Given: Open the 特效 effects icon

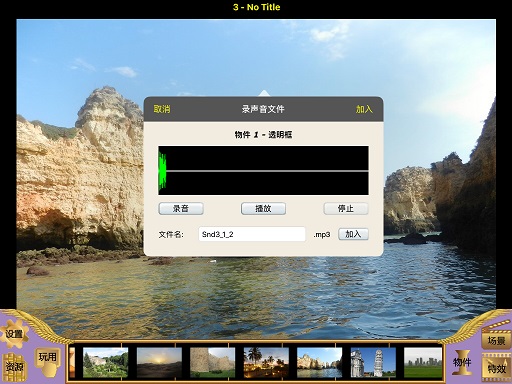Looking at the screenshot, I should 497,368.
